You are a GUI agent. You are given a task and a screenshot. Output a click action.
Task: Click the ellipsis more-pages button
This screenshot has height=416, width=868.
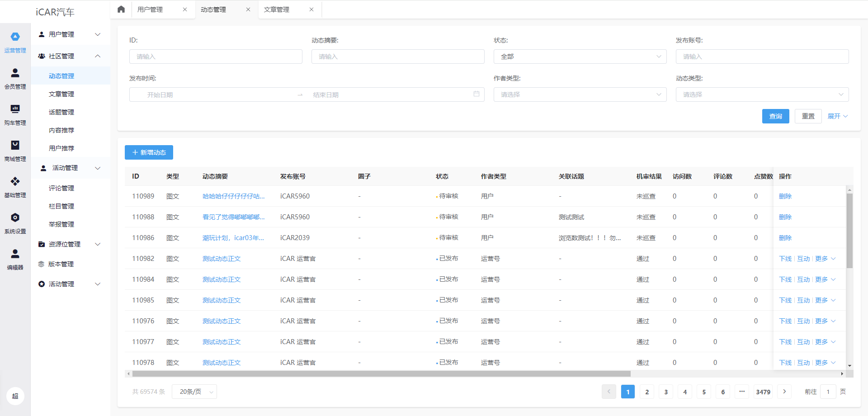(x=742, y=392)
